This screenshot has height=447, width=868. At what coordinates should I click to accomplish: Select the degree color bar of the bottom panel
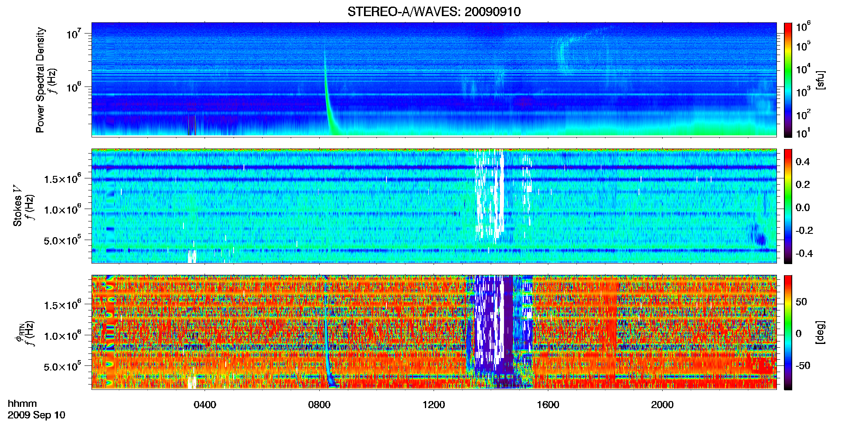click(788, 332)
